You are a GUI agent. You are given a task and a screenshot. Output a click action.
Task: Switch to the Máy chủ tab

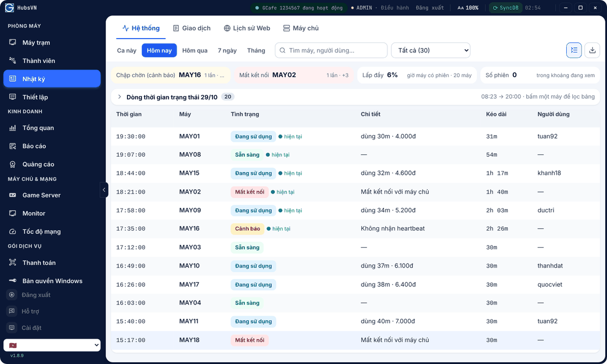(301, 28)
